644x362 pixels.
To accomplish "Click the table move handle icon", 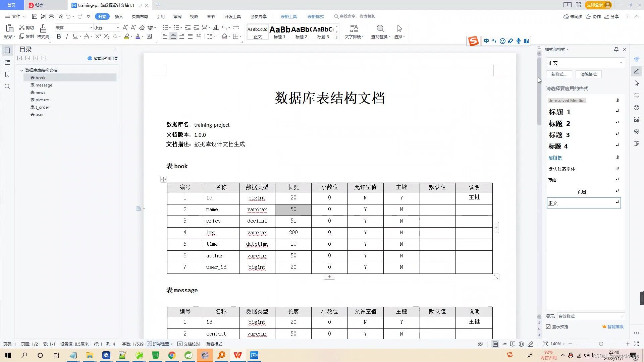I will [x=163, y=179].
